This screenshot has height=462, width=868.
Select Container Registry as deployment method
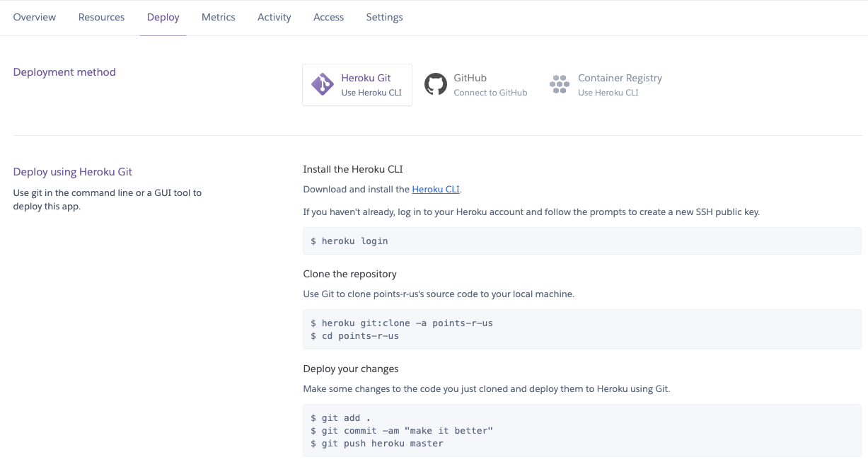[x=605, y=84]
